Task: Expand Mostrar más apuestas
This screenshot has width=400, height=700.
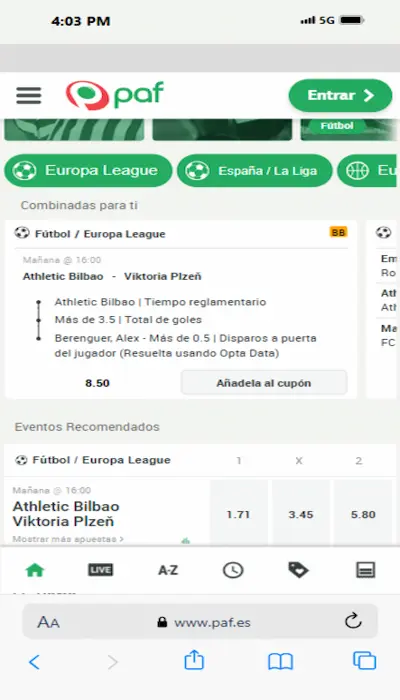Action: (68, 539)
